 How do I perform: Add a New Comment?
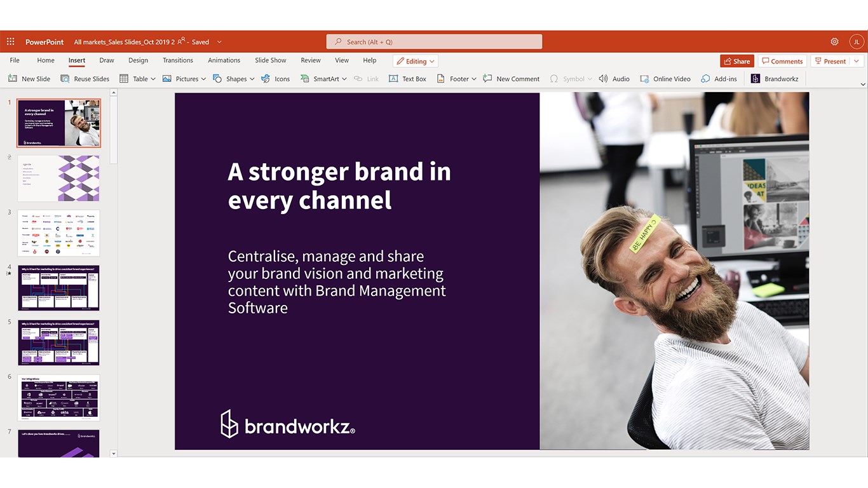pyautogui.click(x=512, y=79)
